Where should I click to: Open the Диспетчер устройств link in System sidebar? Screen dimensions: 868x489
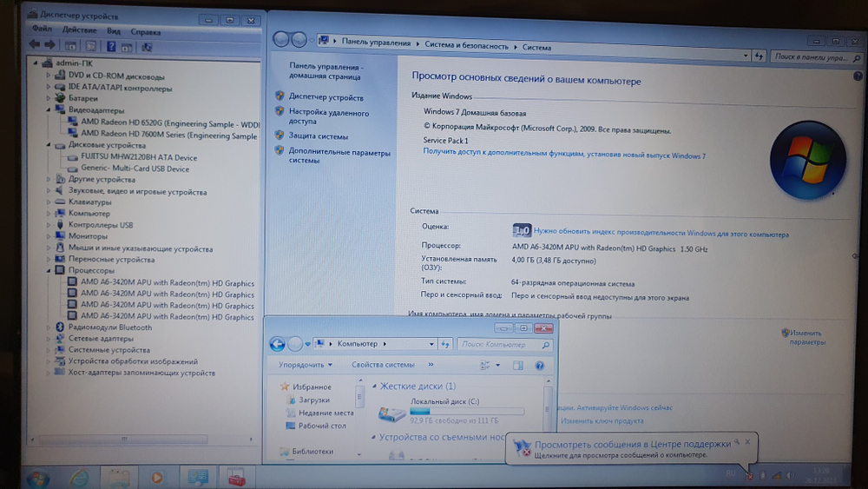coord(326,97)
